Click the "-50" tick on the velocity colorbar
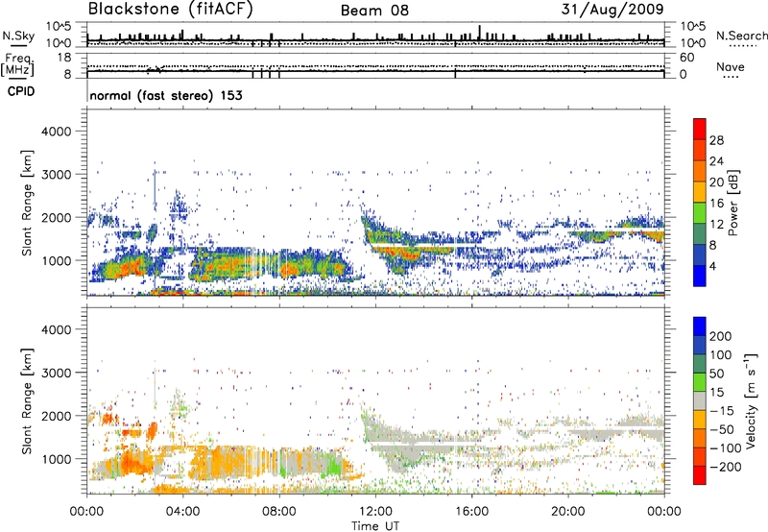 point(723,429)
